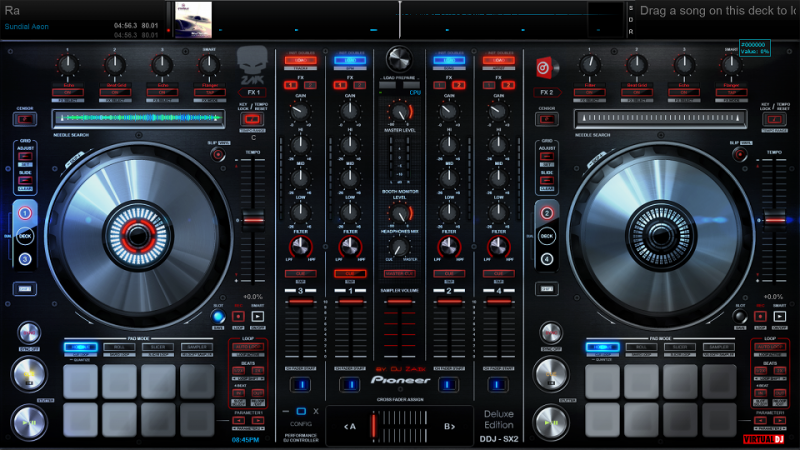Click the left DECK toggle button

[24, 236]
